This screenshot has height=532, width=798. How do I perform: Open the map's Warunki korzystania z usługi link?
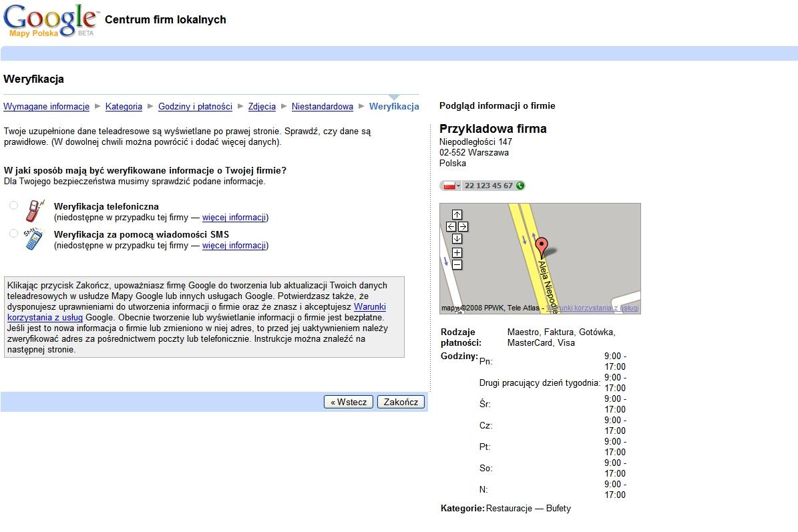(592, 308)
